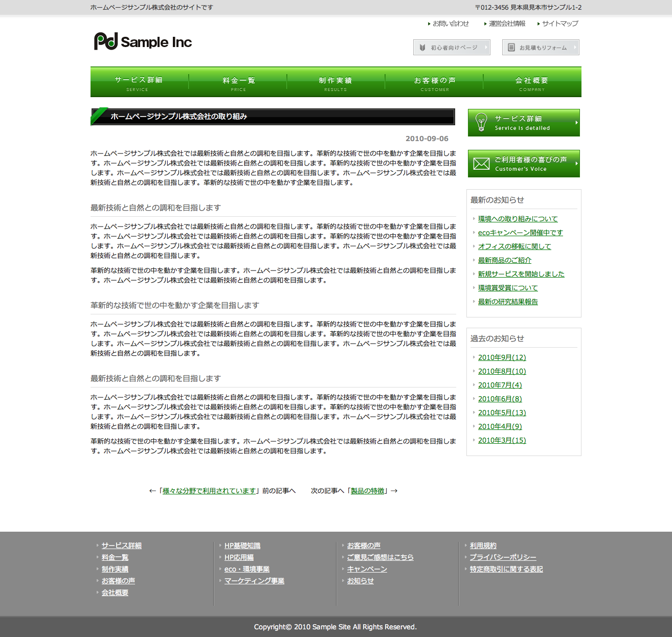Click the estimate form document icon
Screen dimensions: 672x637
coord(511,48)
